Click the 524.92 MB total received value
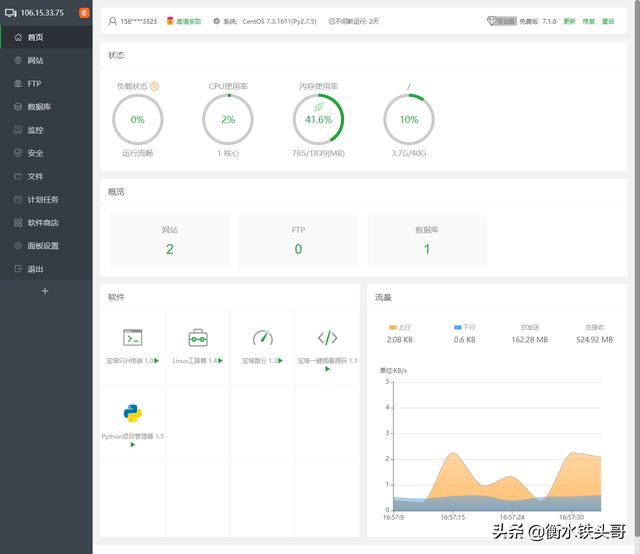The height and width of the screenshot is (554, 640). (x=594, y=340)
